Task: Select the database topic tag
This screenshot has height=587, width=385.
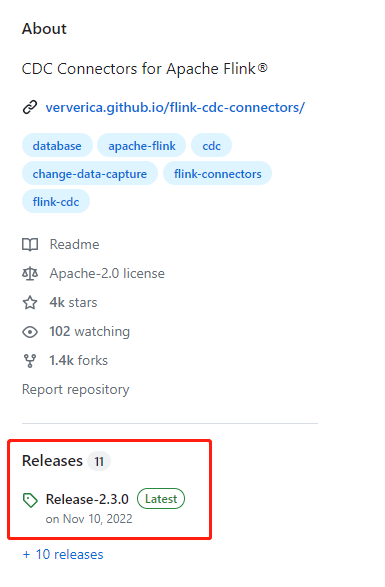Action: pyautogui.click(x=57, y=146)
